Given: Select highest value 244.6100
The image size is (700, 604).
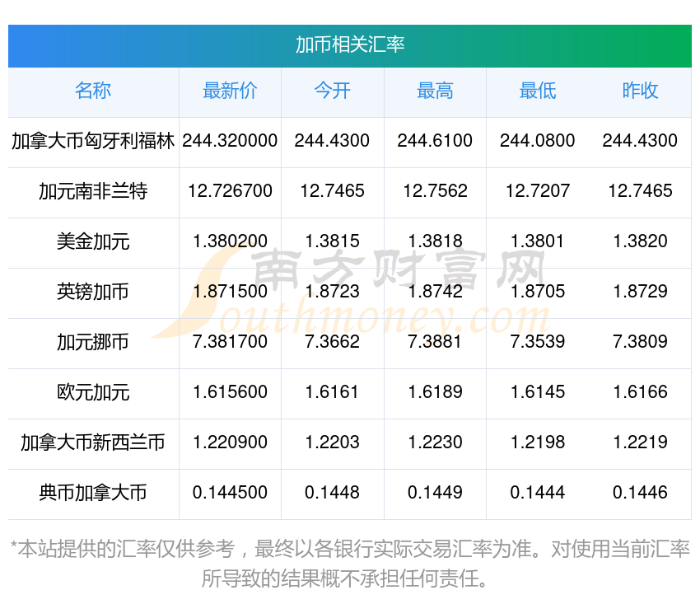Looking at the screenshot, I should [x=435, y=141].
